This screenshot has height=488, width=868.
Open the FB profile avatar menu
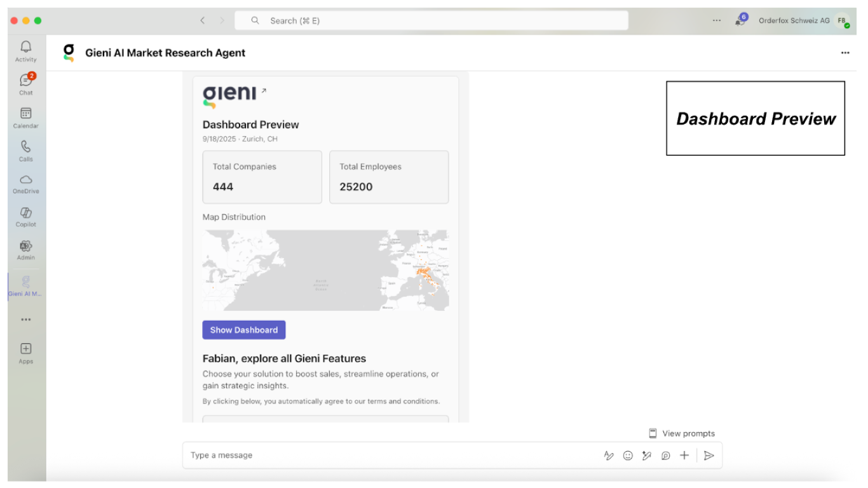pyautogui.click(x=842, y=20)
